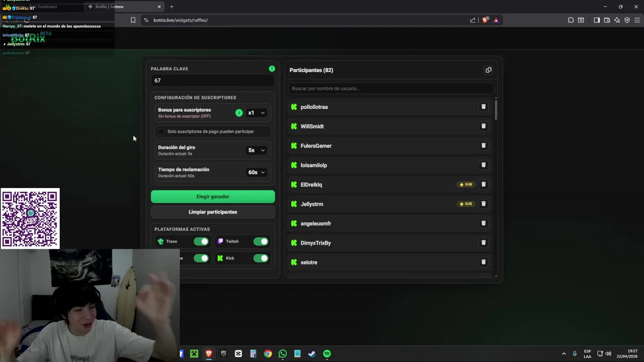644x362 pixels.
Task: Open subscriber bonus x1 multiplier dropdown
Action: [x=256, y=113]
